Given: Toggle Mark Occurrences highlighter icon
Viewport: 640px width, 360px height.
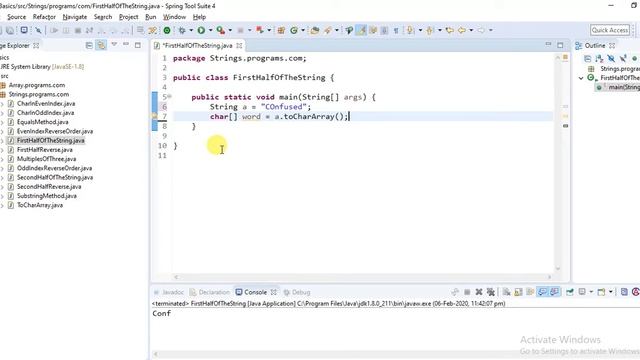Looking at the screenshot, I should [x=361, y=30].
